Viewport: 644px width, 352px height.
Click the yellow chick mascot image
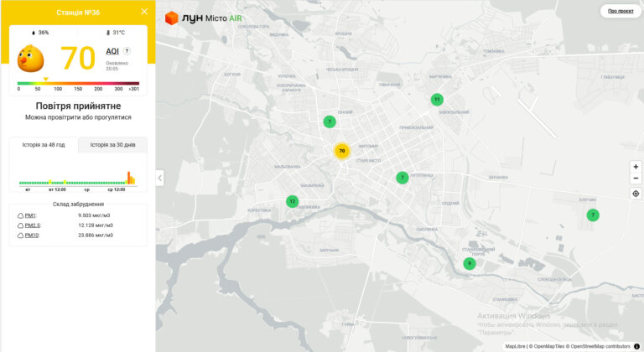tap(30, 59)
